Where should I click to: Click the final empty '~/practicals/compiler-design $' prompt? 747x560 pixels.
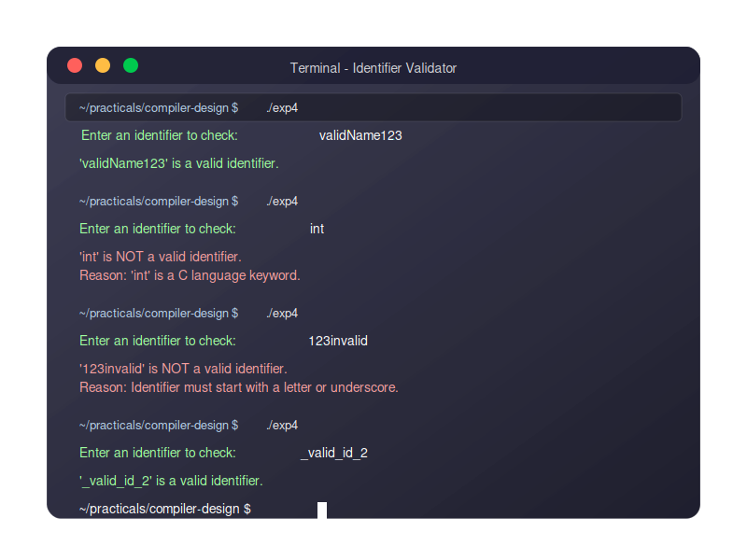click(x=165, y=509)
